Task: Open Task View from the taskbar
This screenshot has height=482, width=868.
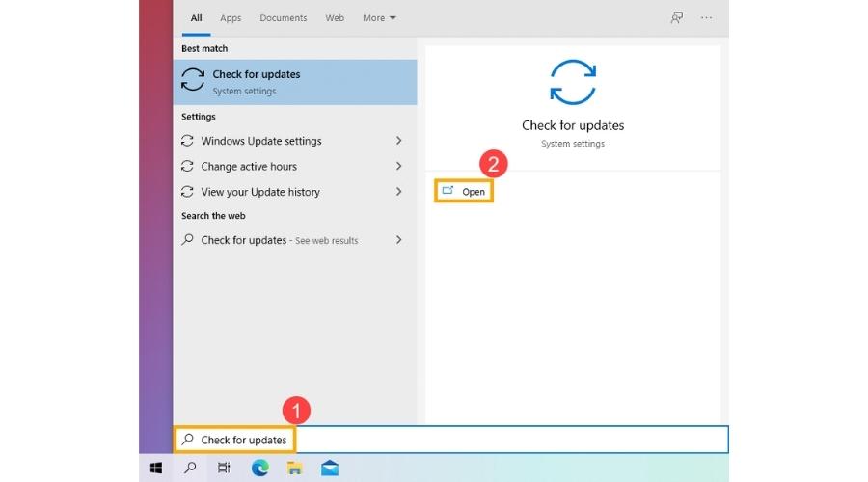Action: 224,469
